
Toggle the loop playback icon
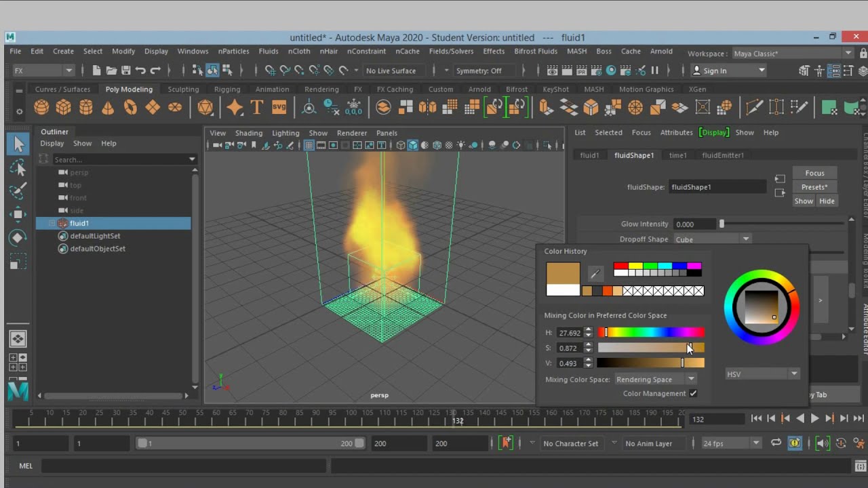(776, 443)
